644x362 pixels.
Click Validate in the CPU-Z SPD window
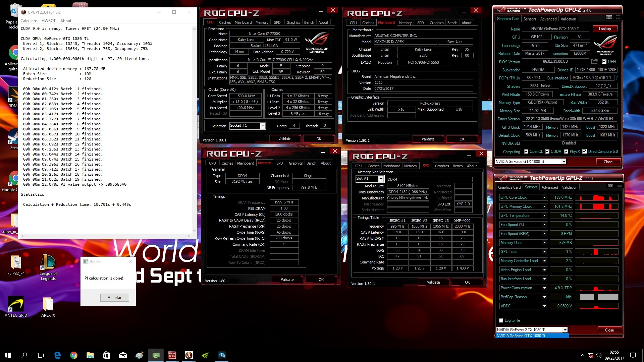433,282
